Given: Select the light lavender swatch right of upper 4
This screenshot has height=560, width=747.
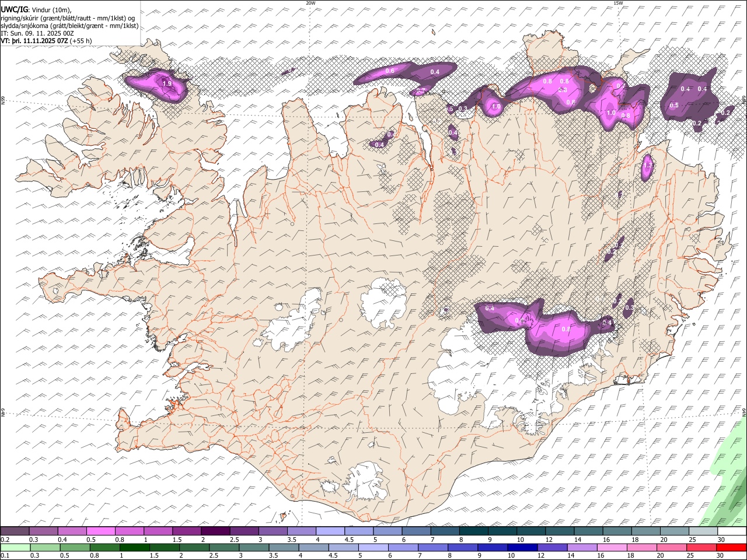Looking at the screenshot, I should point(330,531).
